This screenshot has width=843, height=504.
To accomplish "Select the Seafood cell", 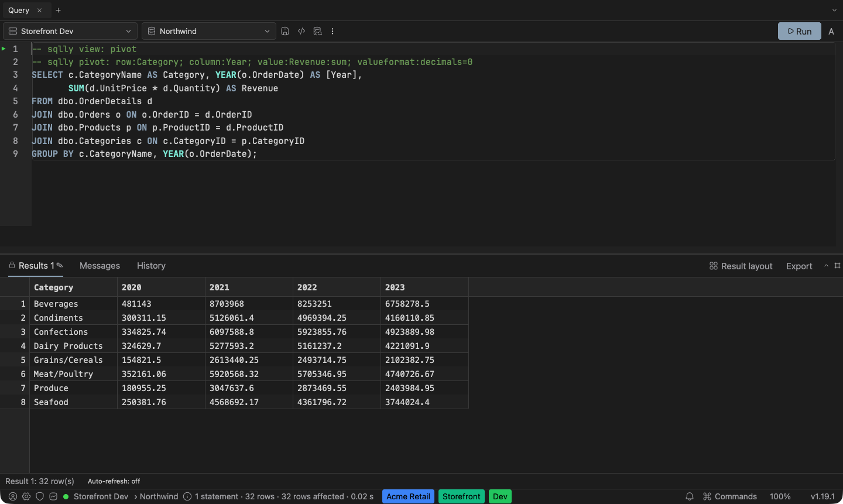I will (x=73, y=402).
